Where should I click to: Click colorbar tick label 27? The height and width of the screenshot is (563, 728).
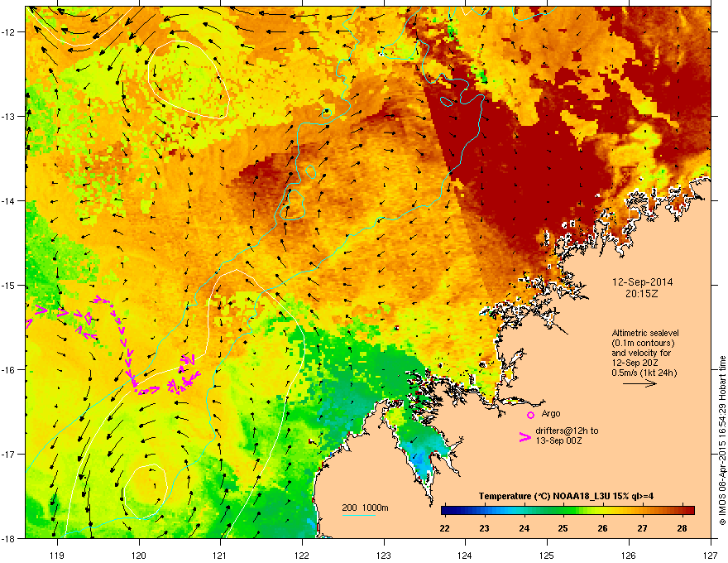click(x=642, y=528)
